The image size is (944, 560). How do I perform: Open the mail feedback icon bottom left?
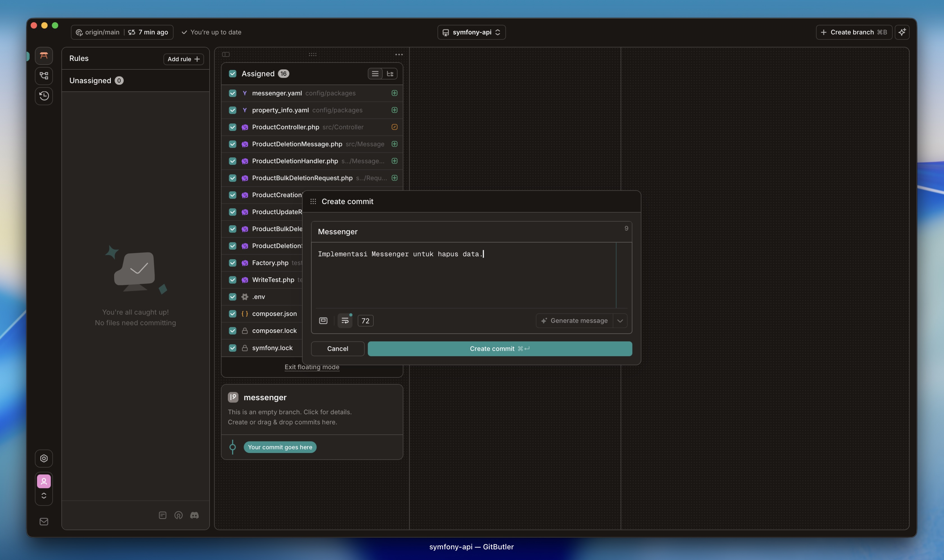44,522
